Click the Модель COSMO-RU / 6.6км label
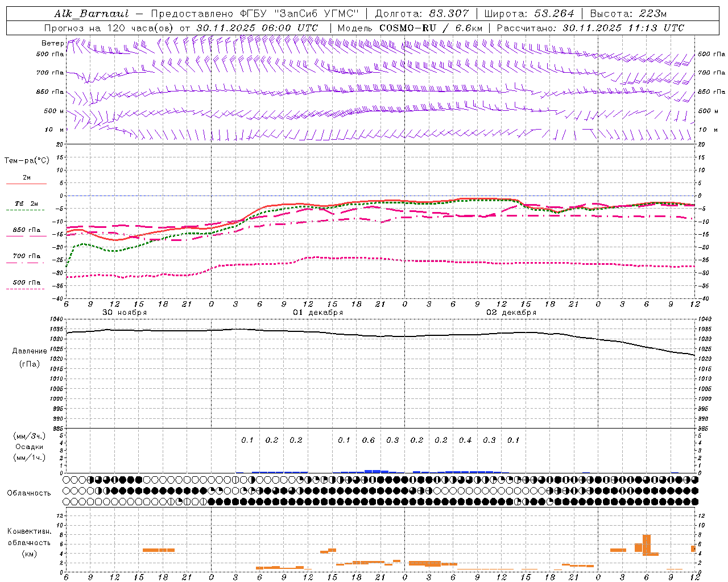 410,28
